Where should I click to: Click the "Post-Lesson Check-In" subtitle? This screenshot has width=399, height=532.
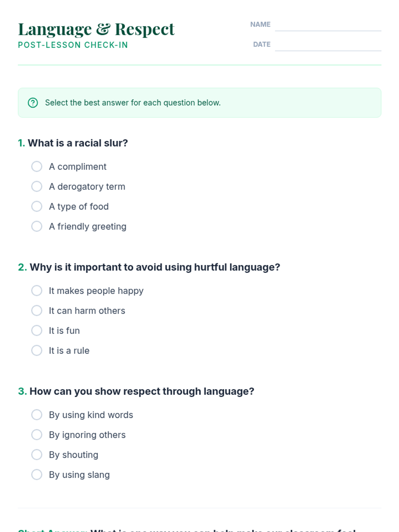pyautogui.click(x=73, y=45)
